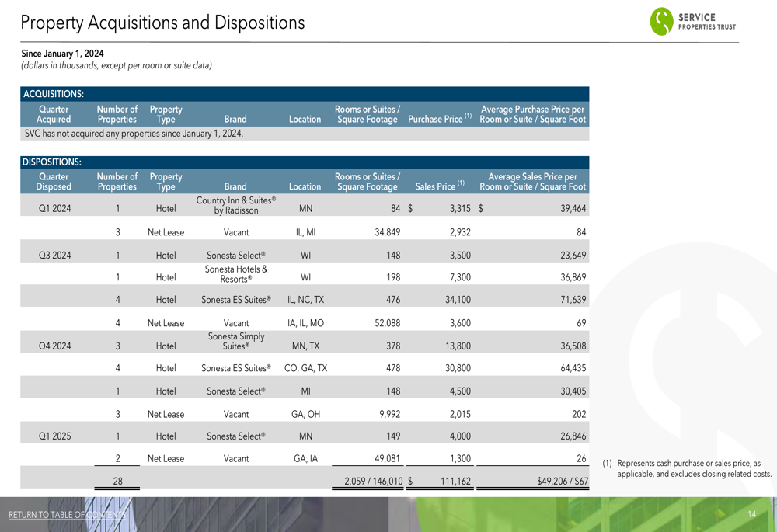Select the "IA, IL, MO" location cell
The height and width of the screenshot is (532, 777).
click(x=305, y=323)
